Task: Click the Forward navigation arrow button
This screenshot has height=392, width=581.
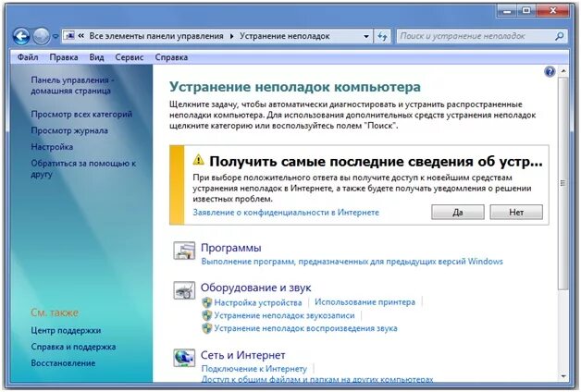Action: point(41,36)
